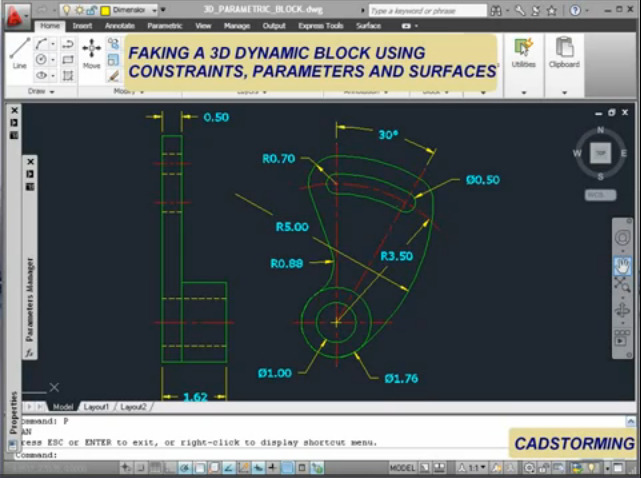Expand the Clipboard panel arrow

564,93
